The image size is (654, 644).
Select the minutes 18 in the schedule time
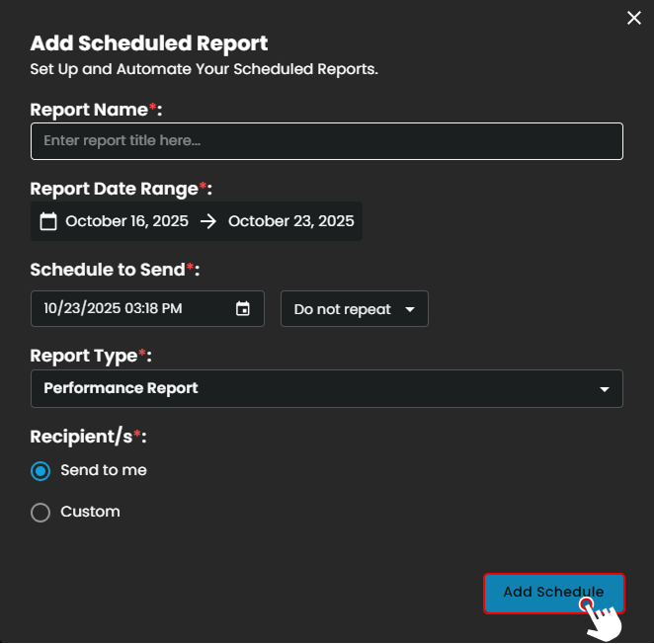point(151,308)
